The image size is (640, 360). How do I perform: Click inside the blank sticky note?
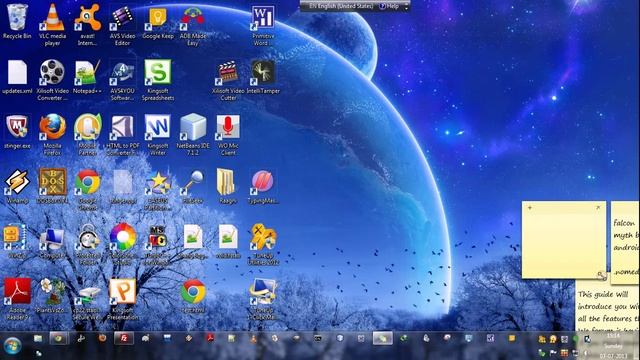click(x=564, y=242)
